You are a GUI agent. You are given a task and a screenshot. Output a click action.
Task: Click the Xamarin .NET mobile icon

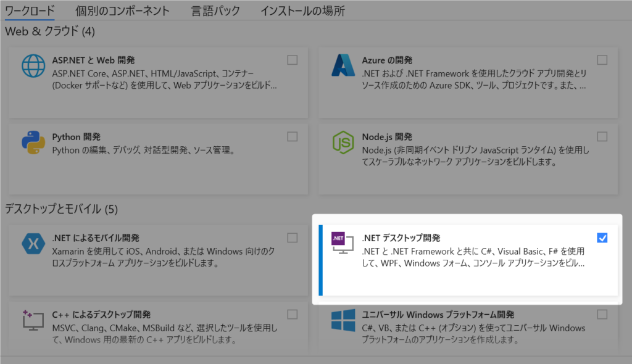[33, 244]
